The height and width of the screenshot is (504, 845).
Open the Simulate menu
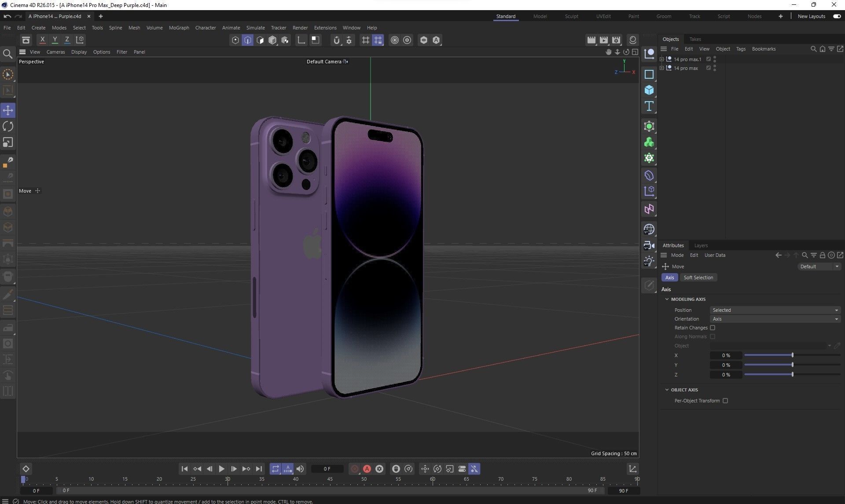tap(255, 28)
